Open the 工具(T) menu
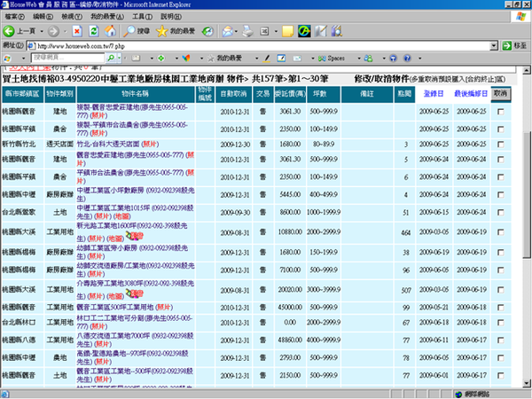The image size is (532, 399). [142, 16]
